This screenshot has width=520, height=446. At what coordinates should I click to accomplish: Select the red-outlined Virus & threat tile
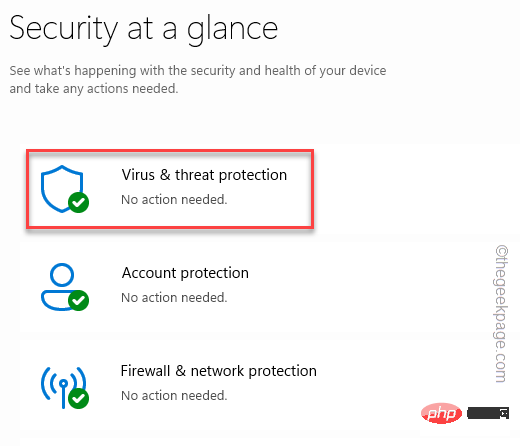[x=170, y=189]
